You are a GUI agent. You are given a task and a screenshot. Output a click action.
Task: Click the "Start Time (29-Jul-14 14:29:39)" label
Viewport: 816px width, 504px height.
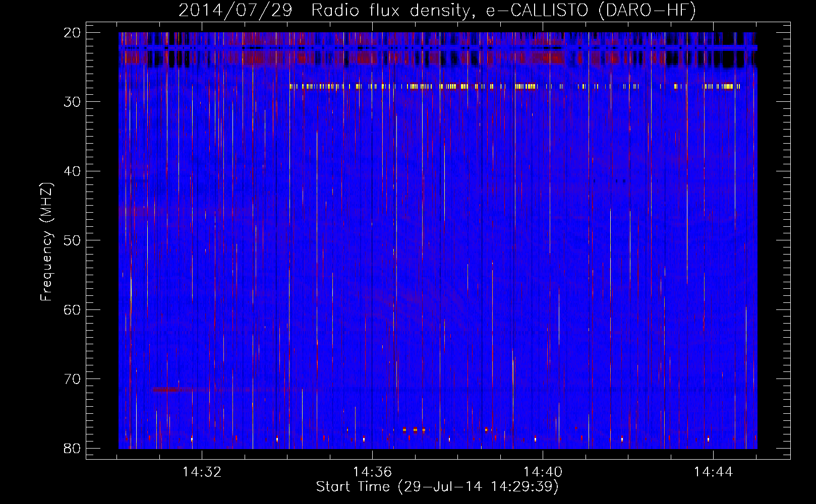point(437,487)
